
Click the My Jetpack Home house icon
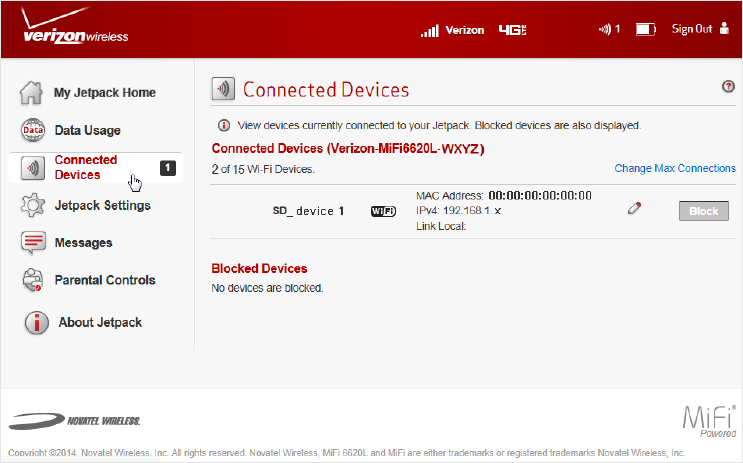pyautogui.click(x=33, y=93)
